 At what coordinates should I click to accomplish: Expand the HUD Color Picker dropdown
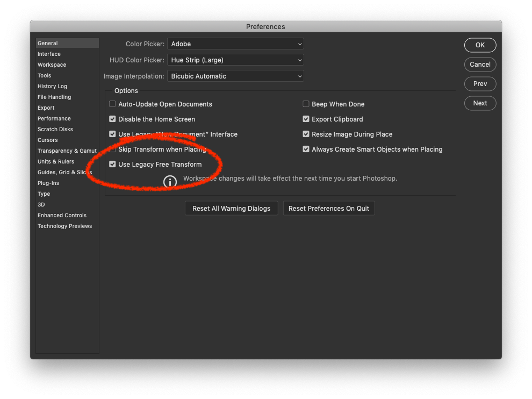click(235, 60)
